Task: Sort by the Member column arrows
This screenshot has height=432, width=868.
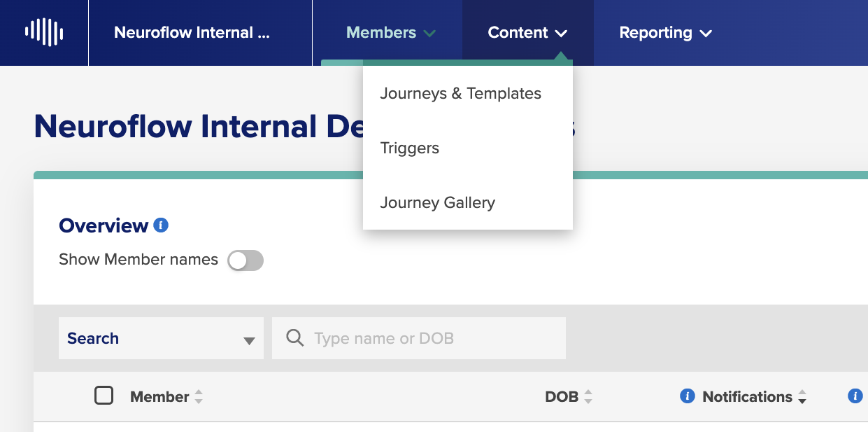Action: (x=199, y=397)
